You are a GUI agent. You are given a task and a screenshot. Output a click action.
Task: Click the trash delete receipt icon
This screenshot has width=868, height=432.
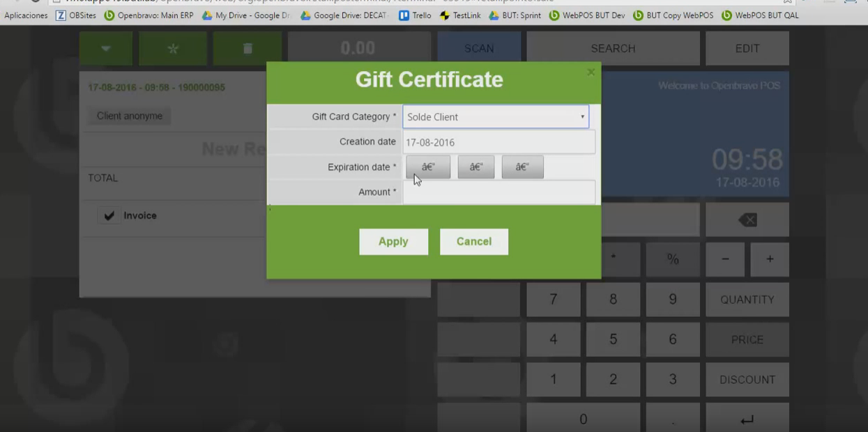pyautogui.click(x=247, y=49)
